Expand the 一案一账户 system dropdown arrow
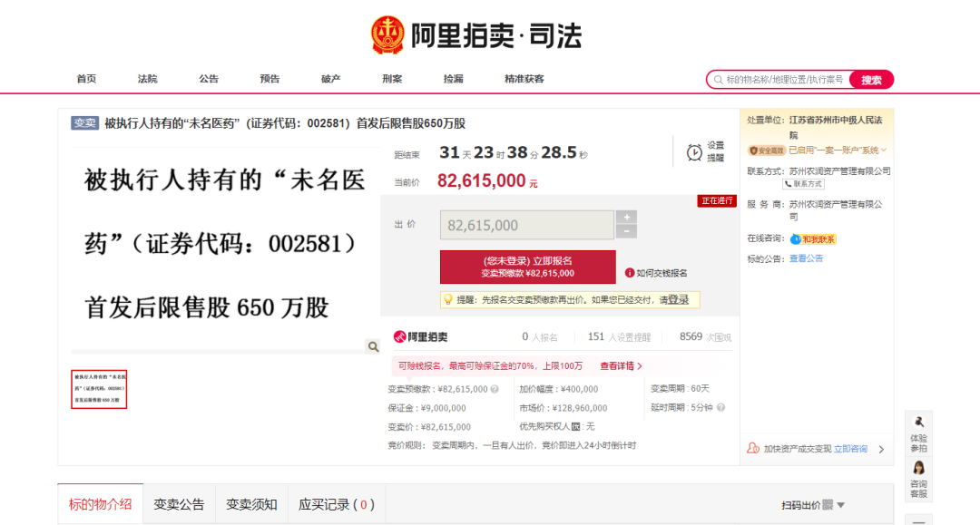Screen dimensions: 980x525 (x=884, y=150)
